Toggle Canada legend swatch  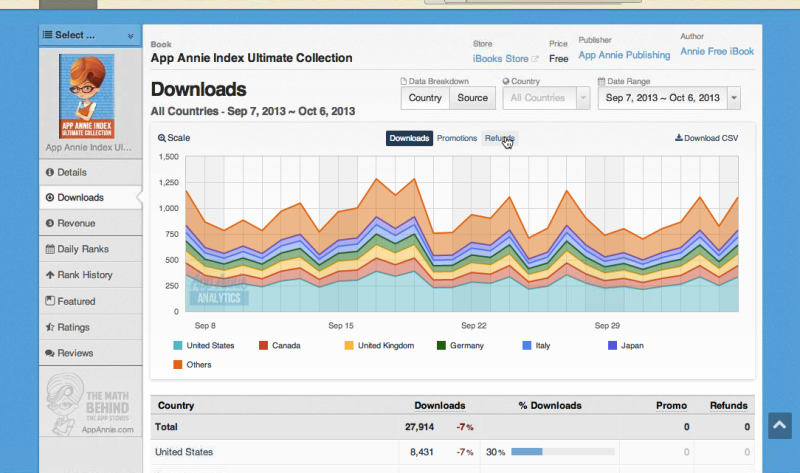click(x=263, y=345)
